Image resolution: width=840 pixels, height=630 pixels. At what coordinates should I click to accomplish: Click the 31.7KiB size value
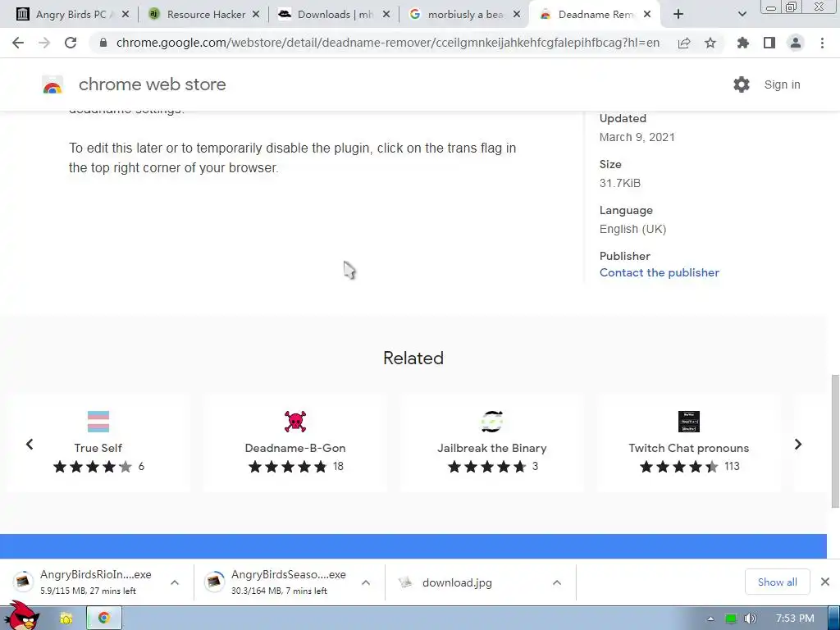620,183
